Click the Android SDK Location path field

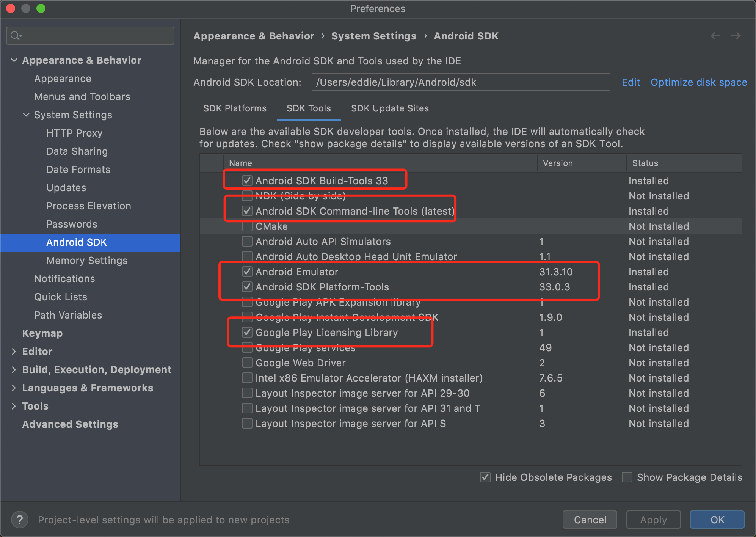click(x=461, y=82)
